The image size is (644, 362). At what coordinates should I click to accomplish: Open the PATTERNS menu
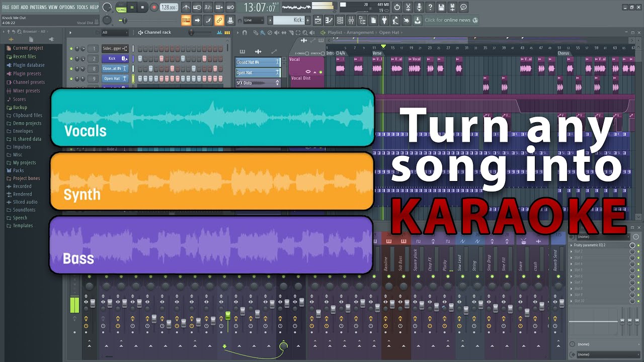pyautogui.click(x=38, y=7)
